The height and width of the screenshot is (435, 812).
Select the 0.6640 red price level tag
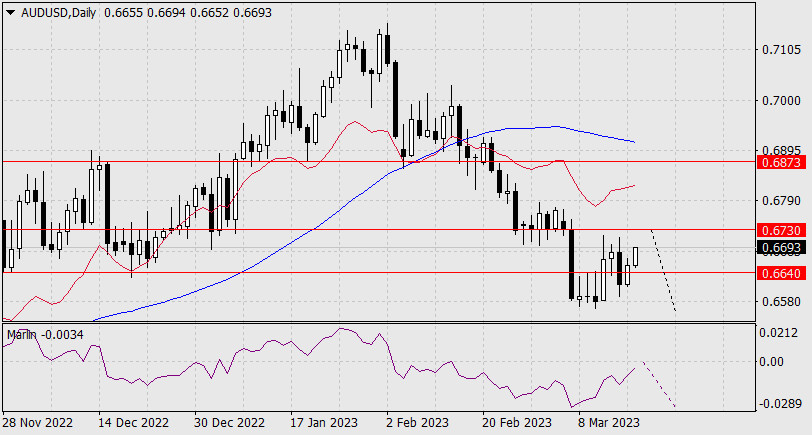782,273
